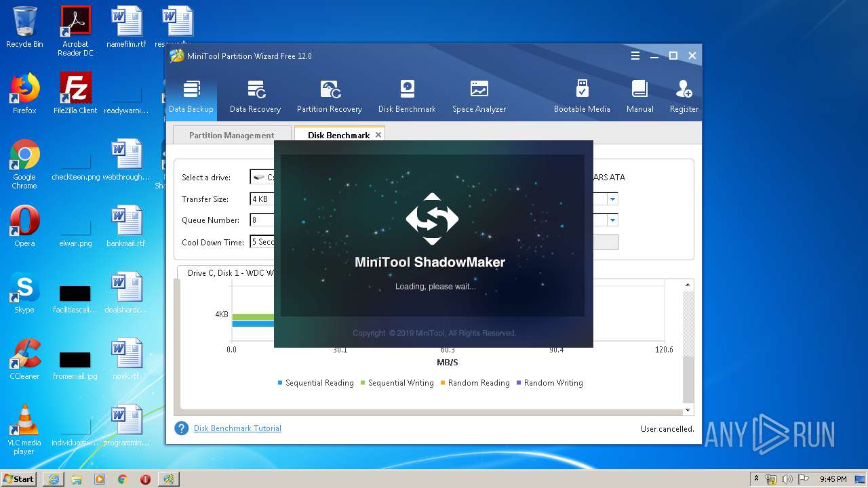This screenshot has width=868, height=488.
Task: Open fromemail.jpg file
Action: point(75,363)
